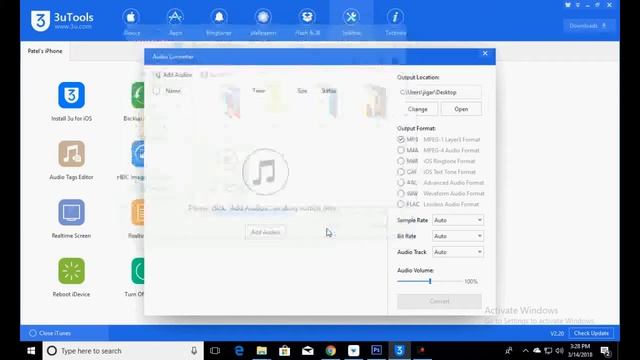Switch to the Apps tab
This screenshot has height=360, width=640.
click(175, 21)
